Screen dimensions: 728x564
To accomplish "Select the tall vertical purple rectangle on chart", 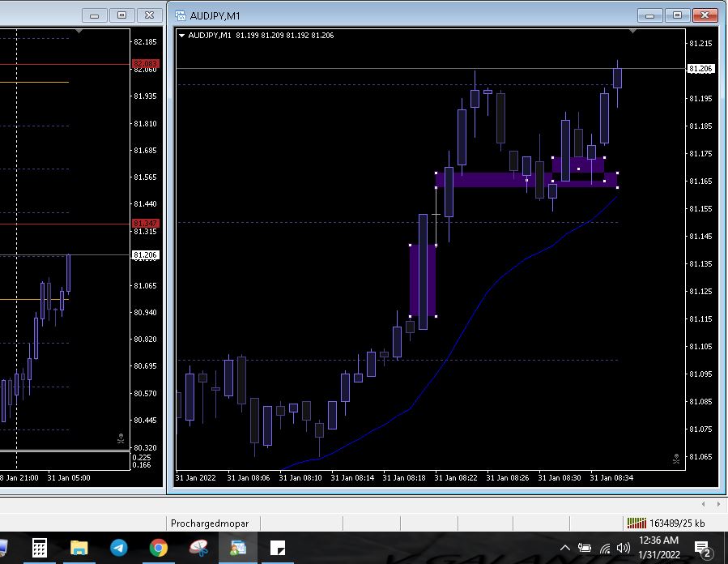I will point(423,280).
